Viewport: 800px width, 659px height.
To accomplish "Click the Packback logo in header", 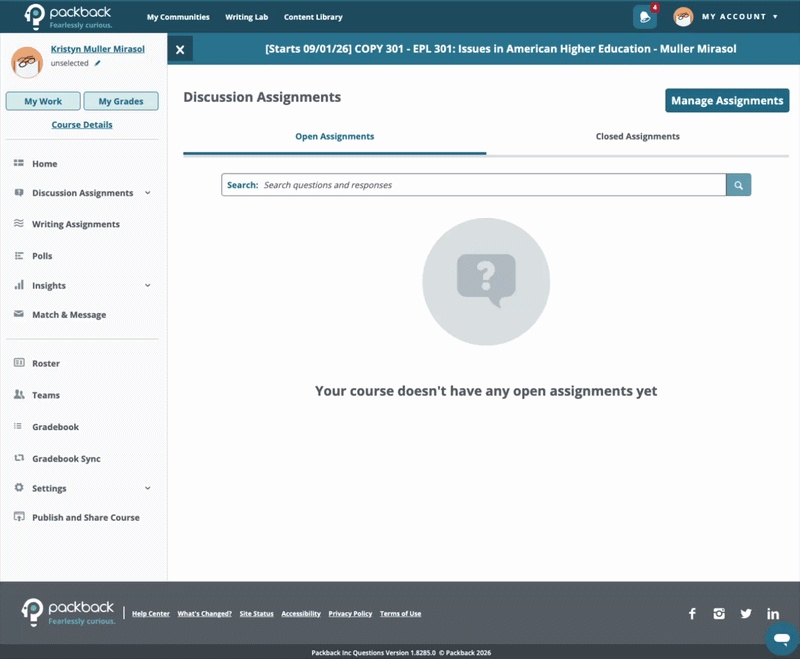I will [68, 17].
